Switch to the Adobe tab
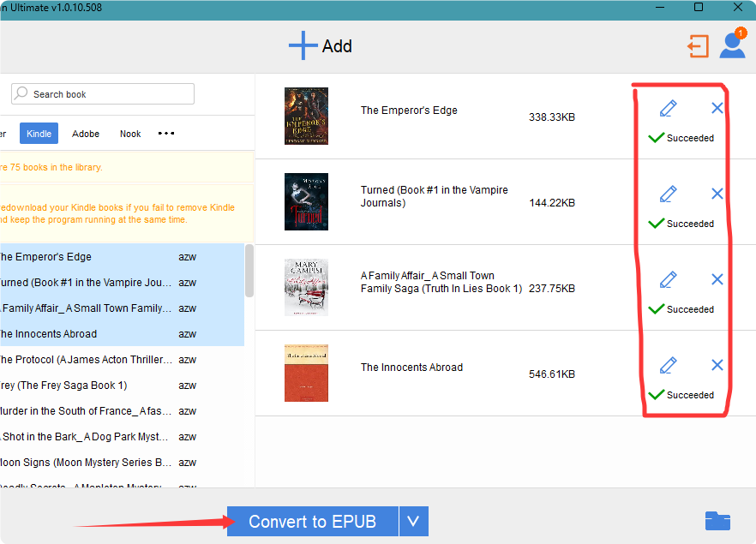 pyautogui.click(x=86, y=134)
